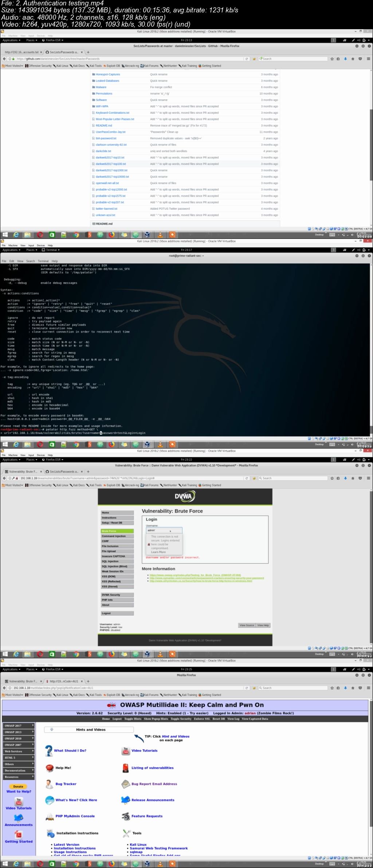This screenshot has width=373, height=868.
Task: Open the Search menu in the terminal window
Action: (x=31, y=261)
